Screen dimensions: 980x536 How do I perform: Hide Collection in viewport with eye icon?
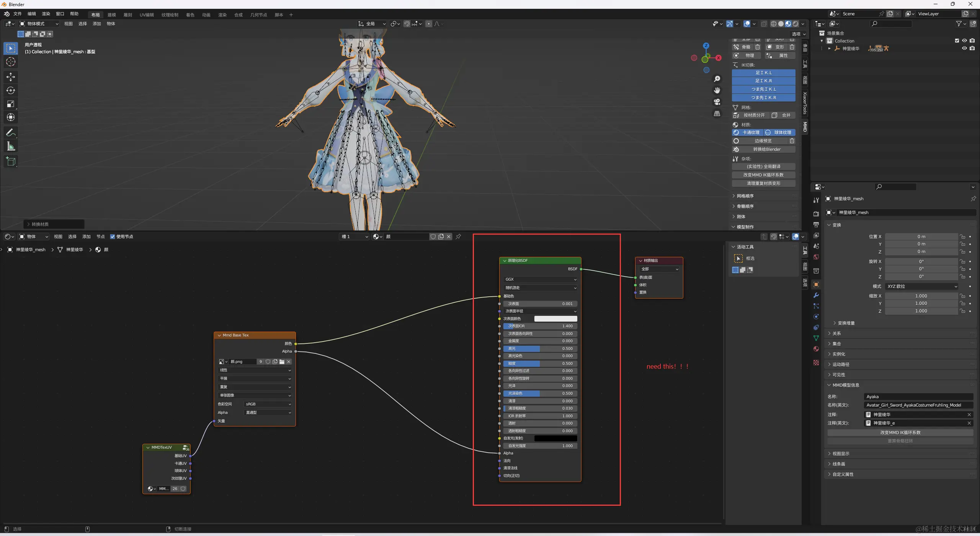coord(964,41)
